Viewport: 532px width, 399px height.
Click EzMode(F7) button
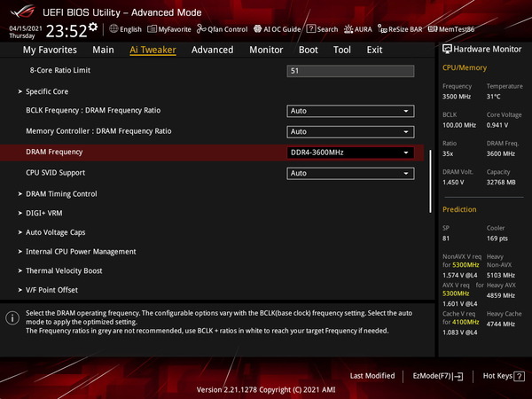point(438,376)
